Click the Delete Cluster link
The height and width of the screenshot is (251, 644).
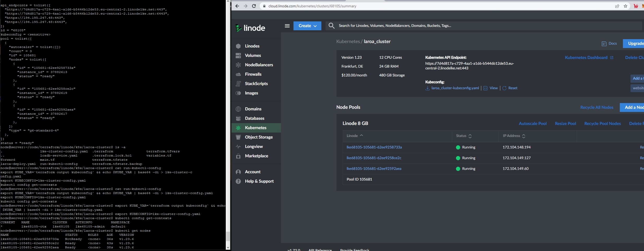click(634, 58)
